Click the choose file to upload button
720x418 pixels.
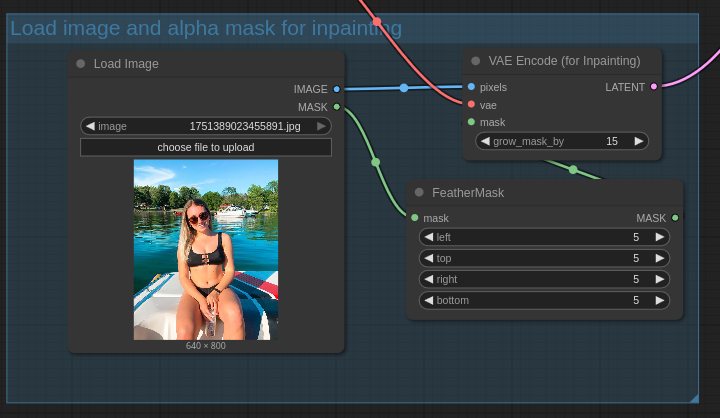point(206,147)
